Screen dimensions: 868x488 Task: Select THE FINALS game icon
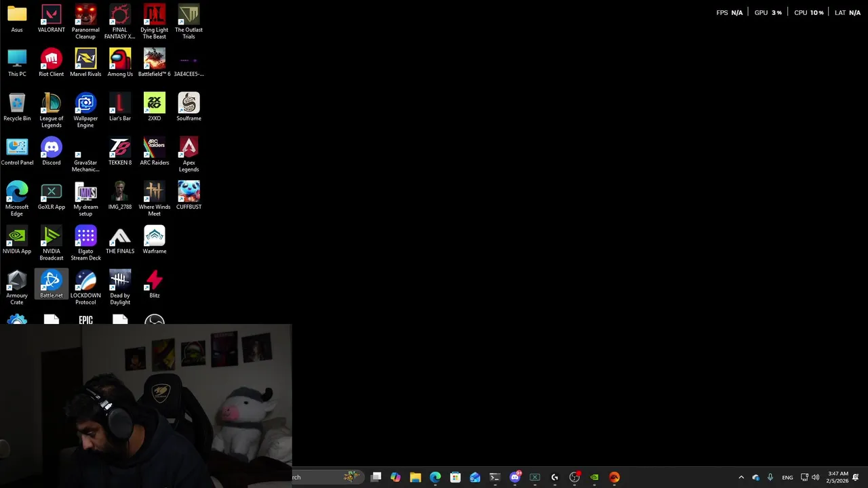120,240
